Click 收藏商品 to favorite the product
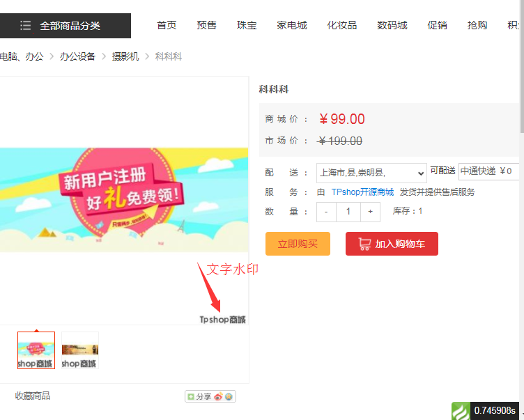The image size is (524, 420). click(x=33, y=396)
